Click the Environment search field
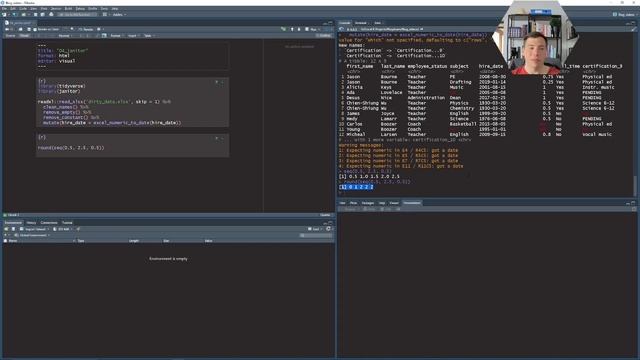This screenshot has width=640, height=360. [x=316, y=235]
